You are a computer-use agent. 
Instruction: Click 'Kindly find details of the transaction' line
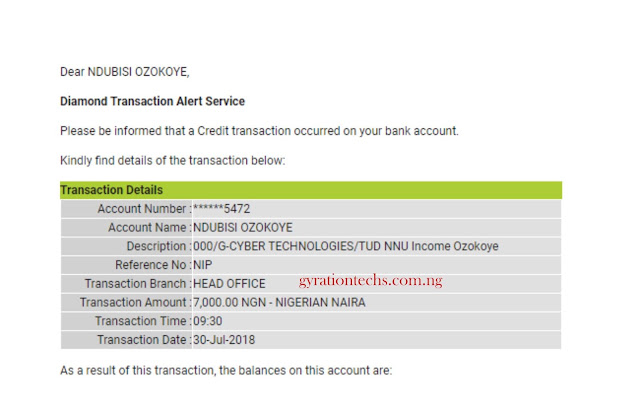(x=172, y=160)
